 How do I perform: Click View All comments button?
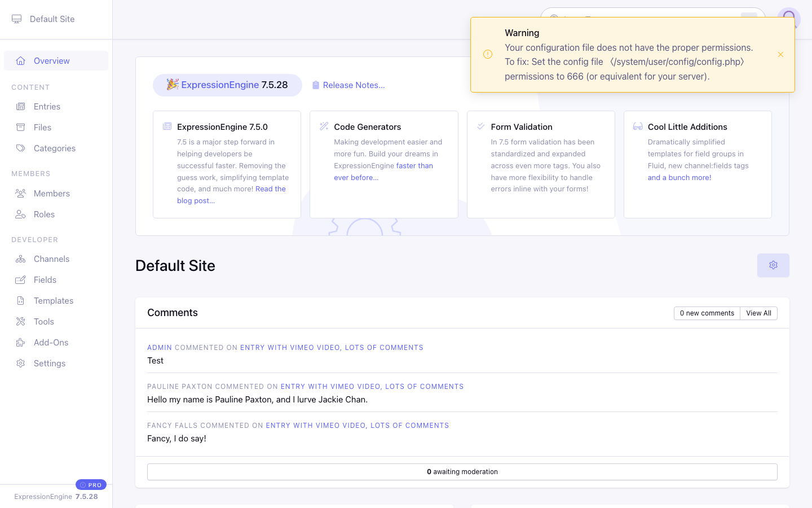tap(758, 313)
